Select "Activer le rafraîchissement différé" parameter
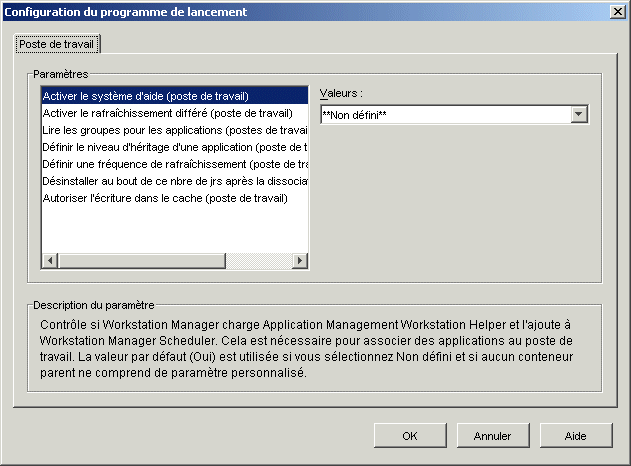This screenshot has width=631, height=466. click(x=167, y=113)
